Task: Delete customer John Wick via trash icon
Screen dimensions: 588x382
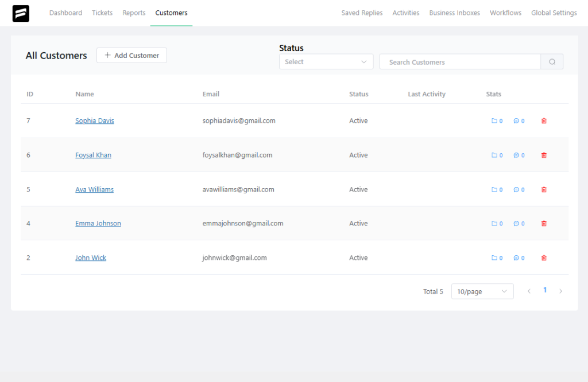Action: tap(544, 258)
